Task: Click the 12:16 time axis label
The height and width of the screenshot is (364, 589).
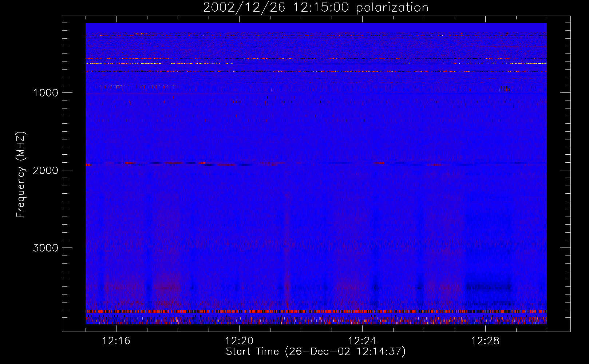Action: 116,341
